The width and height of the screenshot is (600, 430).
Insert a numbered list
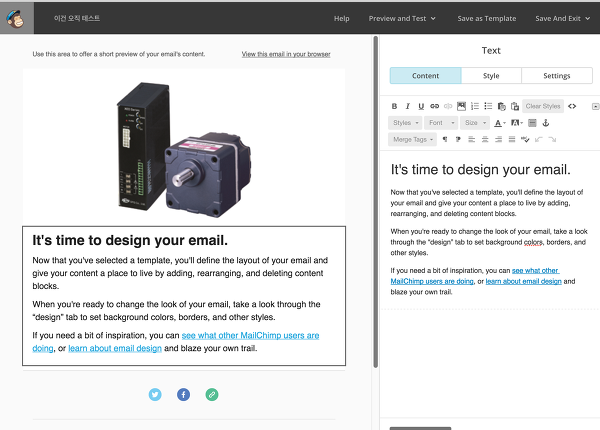475,106
